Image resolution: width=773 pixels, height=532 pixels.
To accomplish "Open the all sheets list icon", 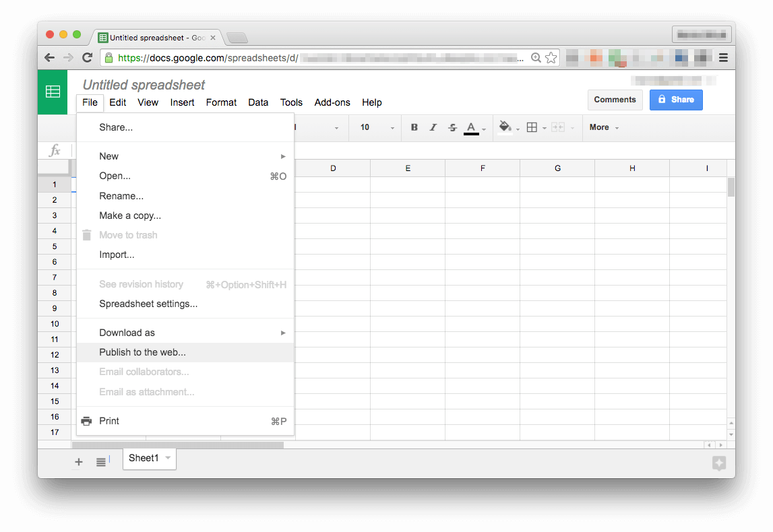I will point(102,462).
